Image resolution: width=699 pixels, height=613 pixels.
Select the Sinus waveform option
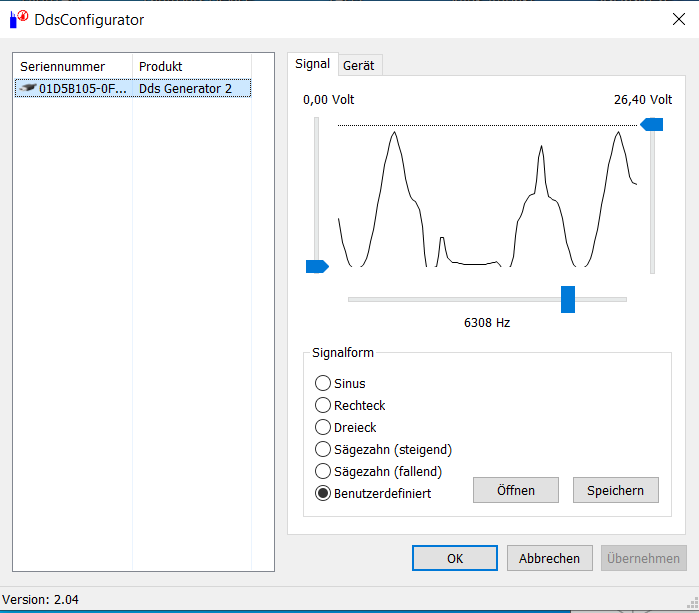(x=323, y=383)
